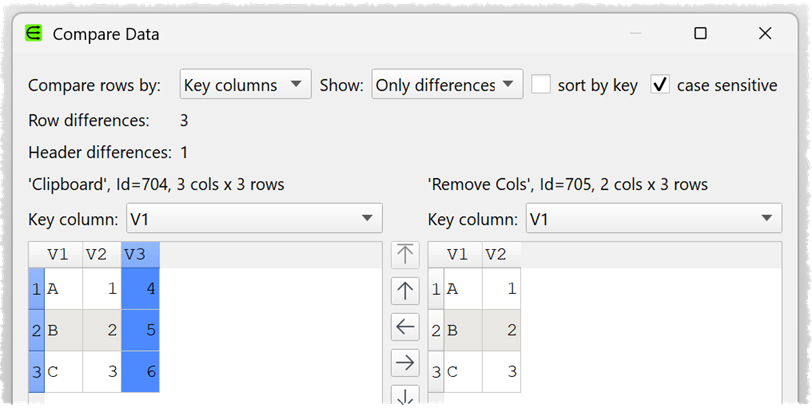Enable the sort by key checkbox
This screenshot has height=408, width=812.
pyautogui.click(x=541, y=85)
